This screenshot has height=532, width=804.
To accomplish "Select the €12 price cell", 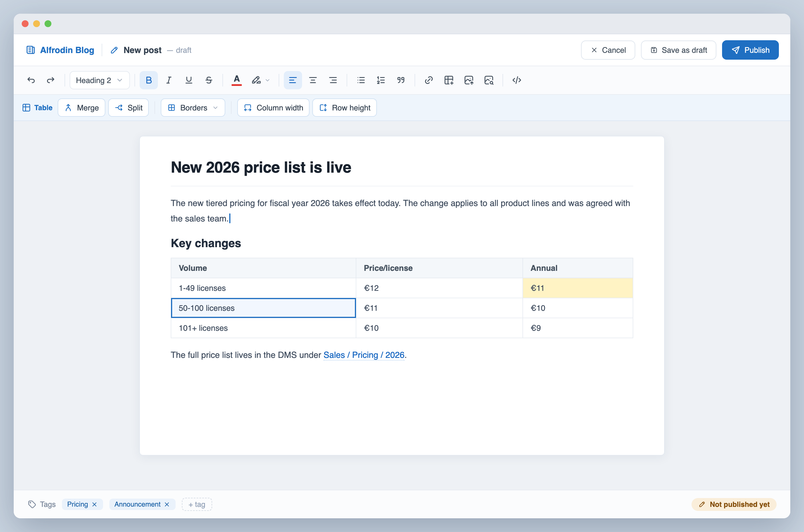I will pos(439,288).
